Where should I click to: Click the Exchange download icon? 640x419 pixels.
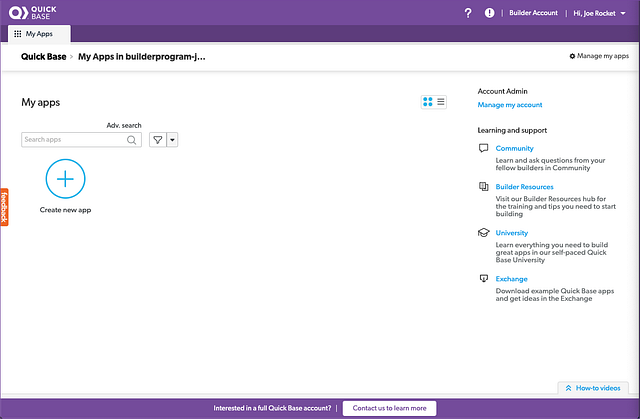coord(483,278)
